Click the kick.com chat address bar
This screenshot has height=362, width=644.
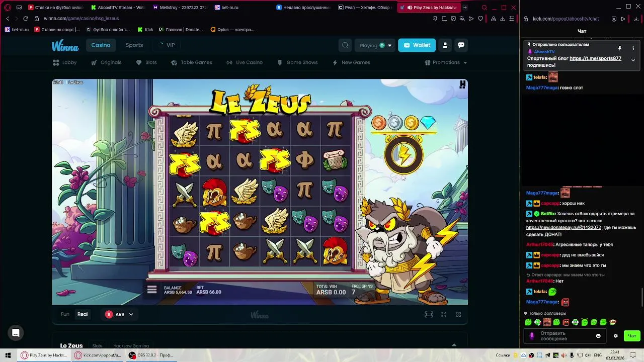566,19
